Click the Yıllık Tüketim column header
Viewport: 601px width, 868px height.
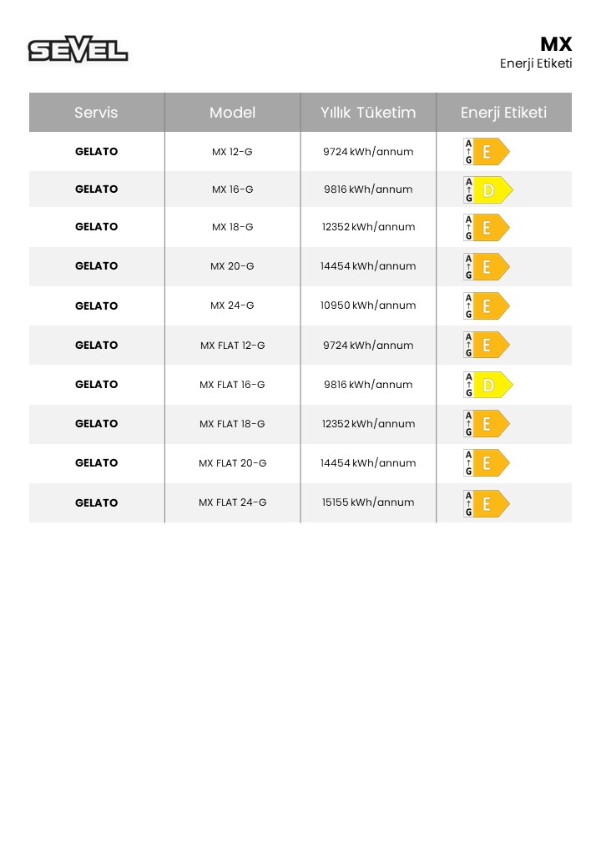click(x=368, y=113)
